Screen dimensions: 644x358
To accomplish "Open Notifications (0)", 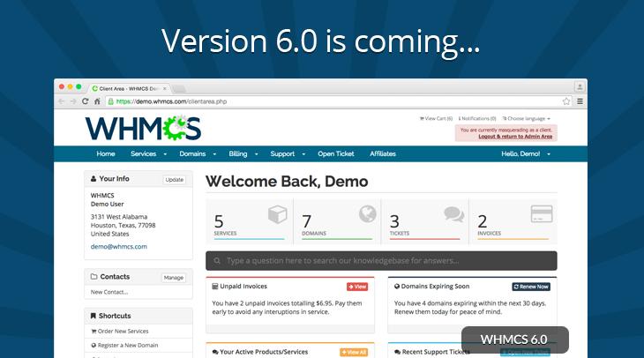I will [x=477, y=119].
